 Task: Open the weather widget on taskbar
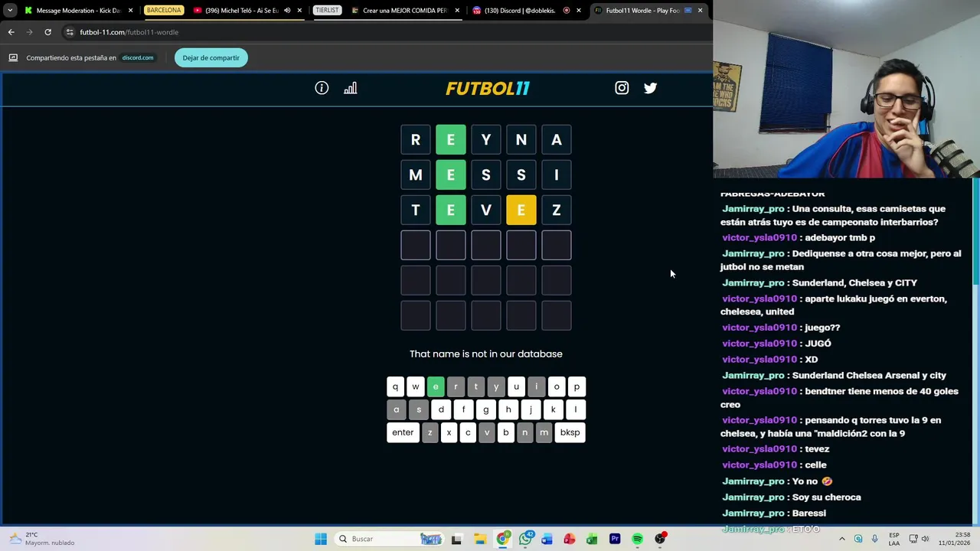tap(42, 539)
